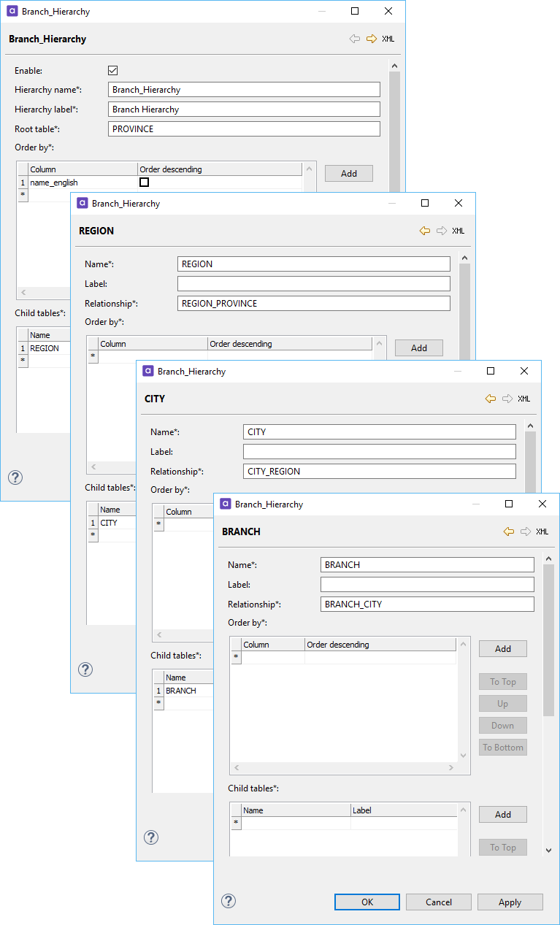Click the Apply button
Viewport: 560px width, 925px height.
pyautogui.click(x=510, y=902)
